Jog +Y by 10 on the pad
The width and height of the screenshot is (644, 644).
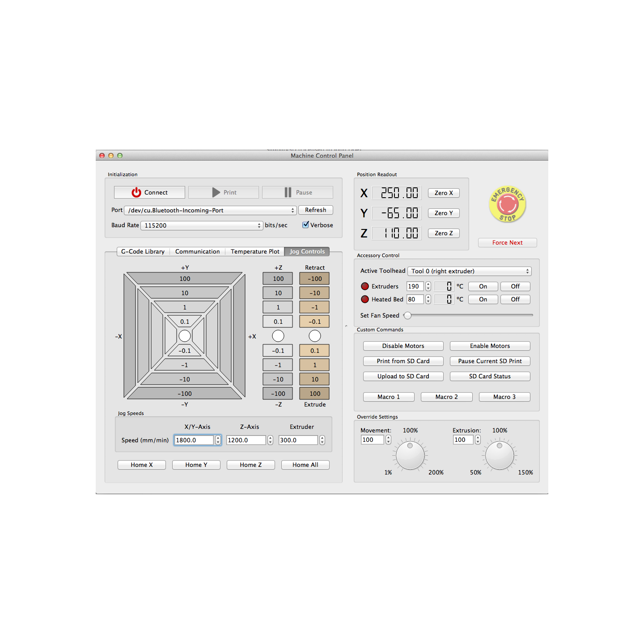click(x=185, y=293)
